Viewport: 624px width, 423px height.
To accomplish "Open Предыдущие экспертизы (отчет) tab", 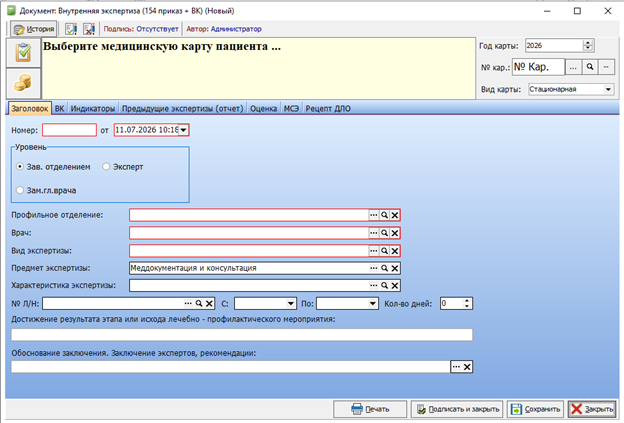I will coord(183,108).
